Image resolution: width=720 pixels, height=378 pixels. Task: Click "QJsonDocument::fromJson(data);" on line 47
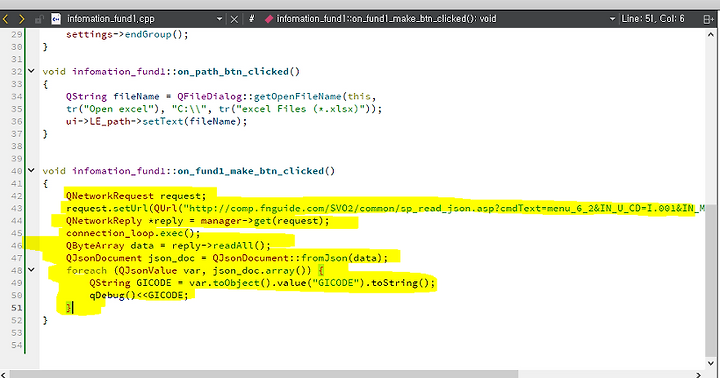300,258
